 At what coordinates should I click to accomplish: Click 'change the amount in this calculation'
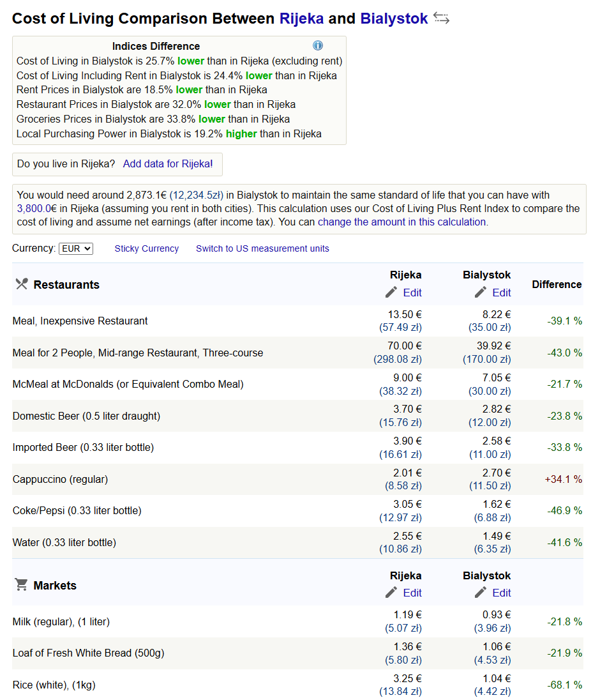(x=401, y=222)
